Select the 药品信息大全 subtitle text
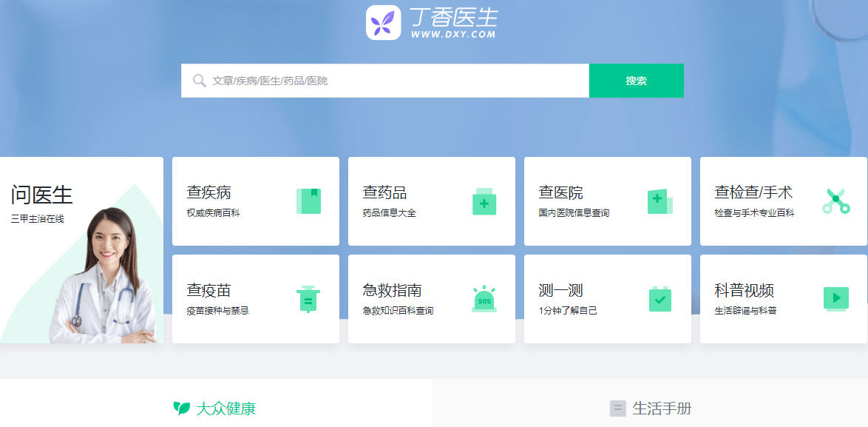 [390, 213]
